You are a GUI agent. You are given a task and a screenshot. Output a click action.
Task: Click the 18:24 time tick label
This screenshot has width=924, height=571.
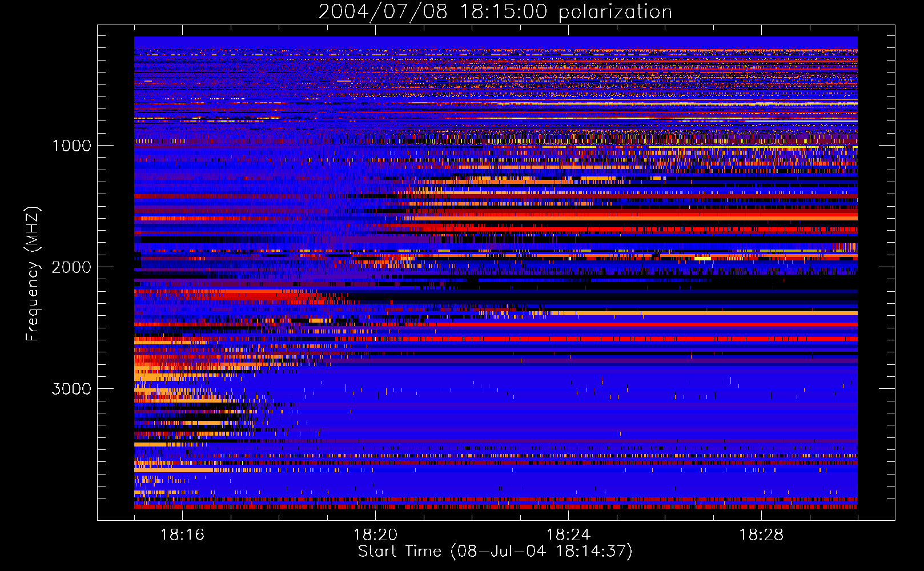(x=568, y=534)
